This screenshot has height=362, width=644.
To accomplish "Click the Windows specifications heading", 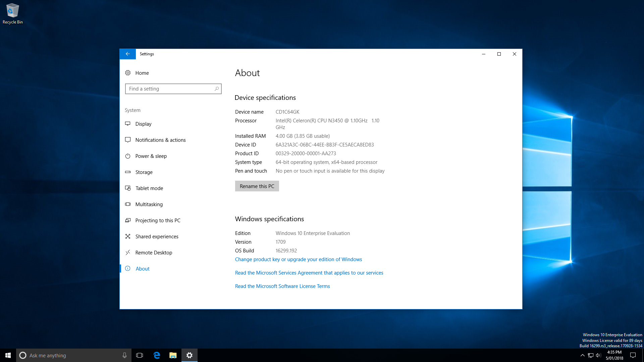I will pyautogui.click(x=269, y=219).
